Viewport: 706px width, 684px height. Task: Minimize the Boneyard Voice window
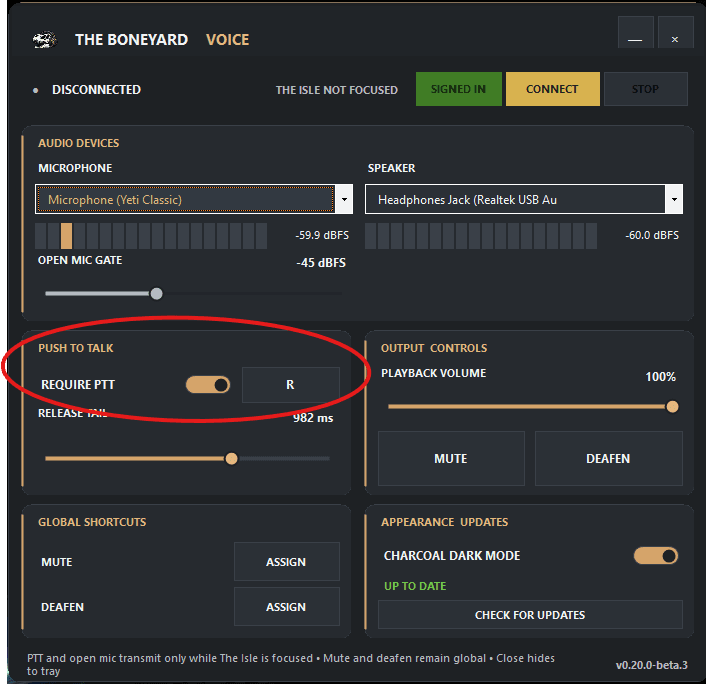[x=635, y=32]
